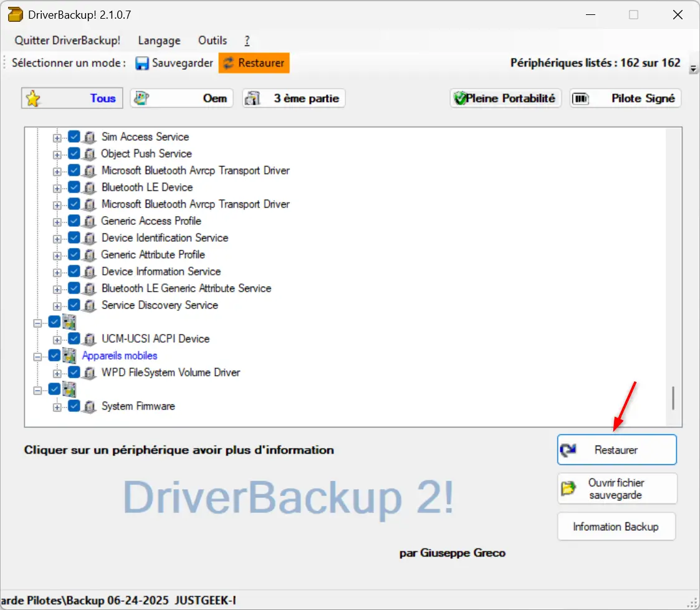Expand the Object Push Service node
Image resolution: width=700 pixels, height=610 pixels.
[57, 155]
